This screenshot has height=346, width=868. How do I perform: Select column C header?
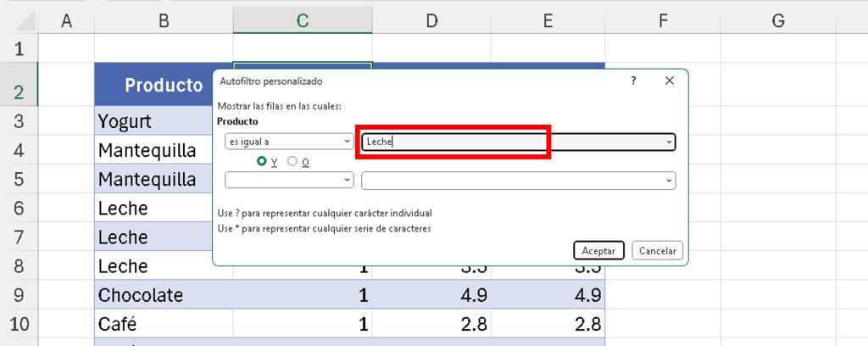303,20
